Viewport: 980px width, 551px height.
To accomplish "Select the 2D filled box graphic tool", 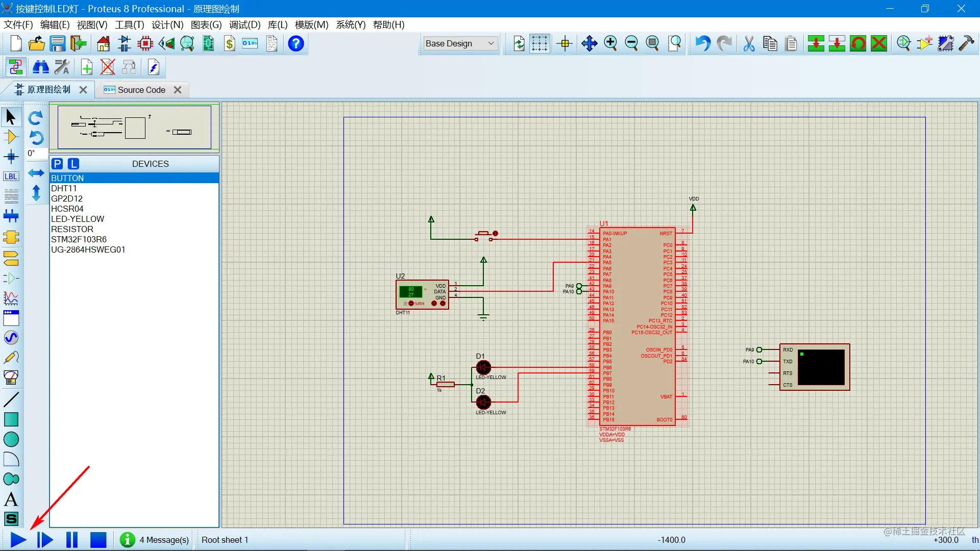I will 11,419.
